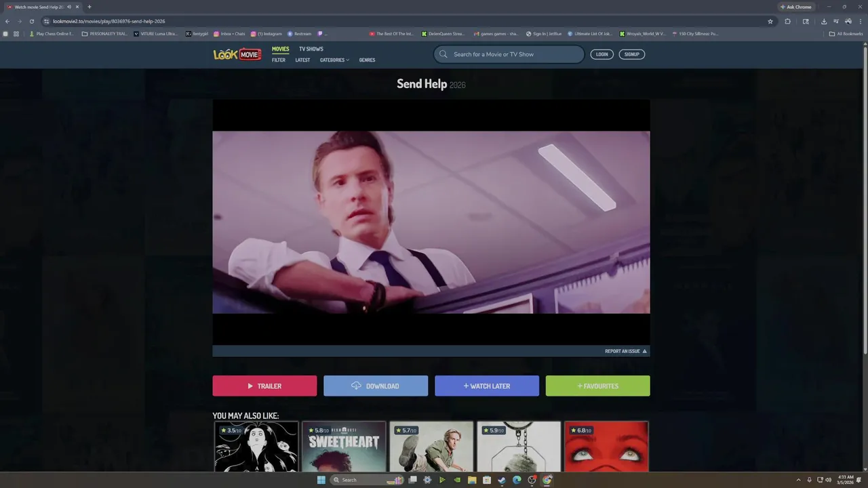Open the Chrome three-dot menu
The width and height of the screenshot is (868, 488).
pyautogui.click(x=861, y=21)
